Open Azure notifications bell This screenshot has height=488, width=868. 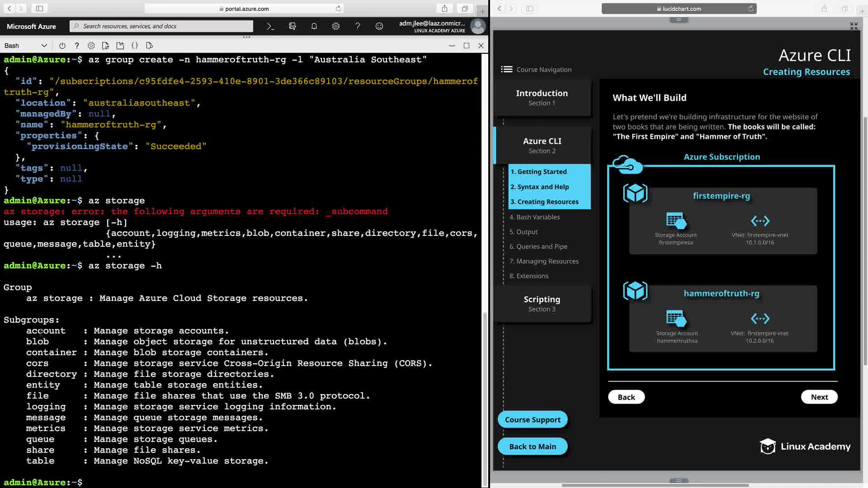[314, 26]
